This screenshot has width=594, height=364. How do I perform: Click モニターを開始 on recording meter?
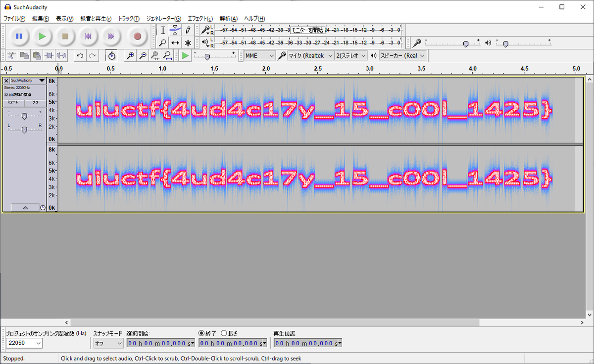click(307, 30)
